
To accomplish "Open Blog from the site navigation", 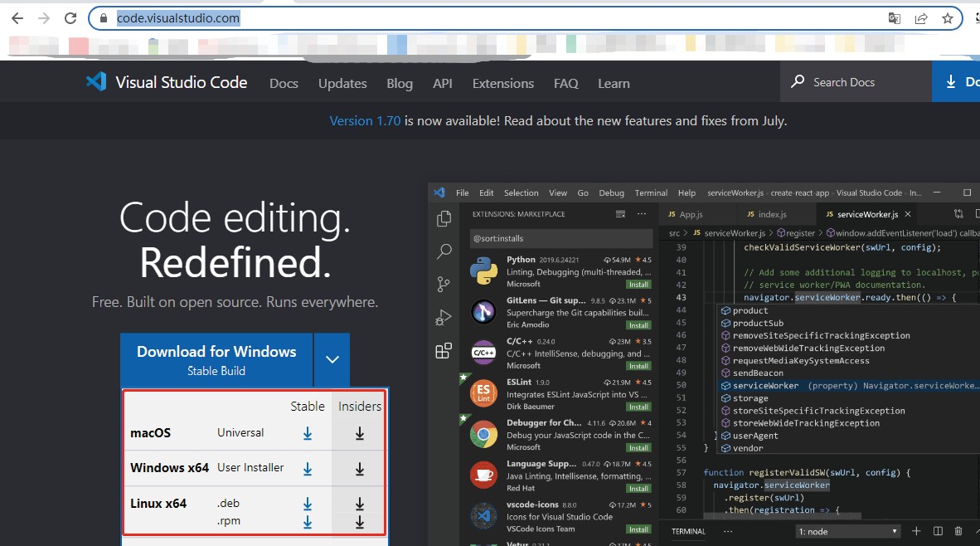I will (x=400, y=83).
